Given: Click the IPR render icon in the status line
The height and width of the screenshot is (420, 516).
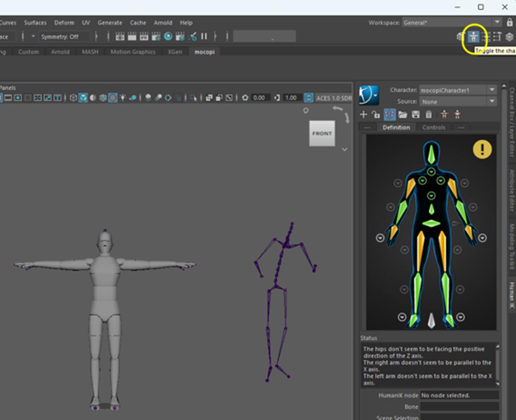Looking at the screenshot, I should 144,36.
